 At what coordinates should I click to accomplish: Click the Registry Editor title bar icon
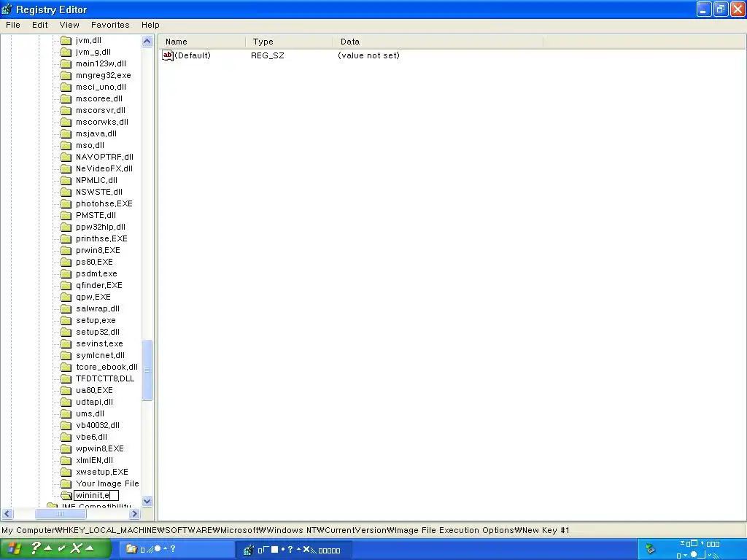click(7, 9)
